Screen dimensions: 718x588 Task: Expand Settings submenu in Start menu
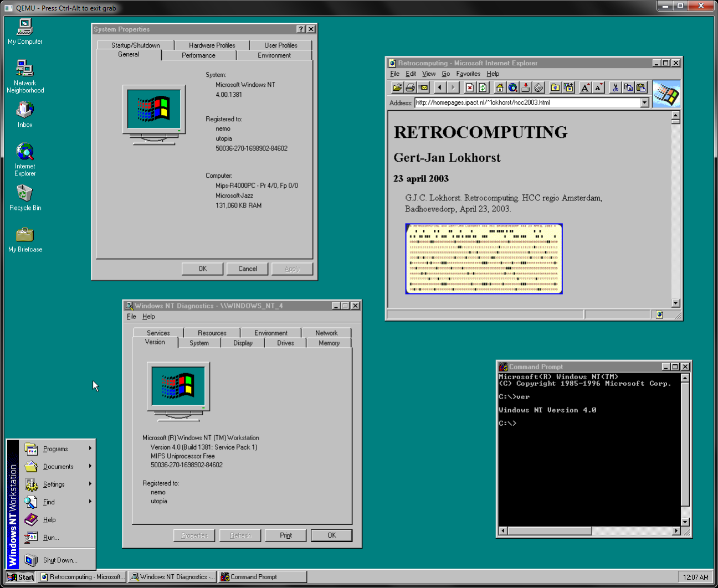(x=58, y=484)
